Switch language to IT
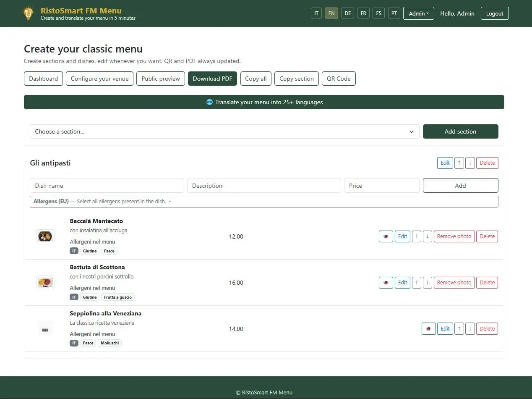Screen dimensions: 532x399 coord(316,13)
